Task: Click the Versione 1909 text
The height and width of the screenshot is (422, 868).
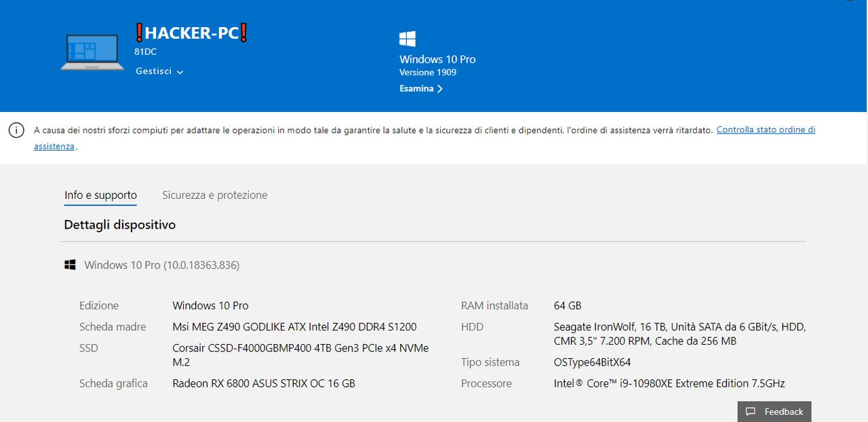Action: tap(428, 73)
